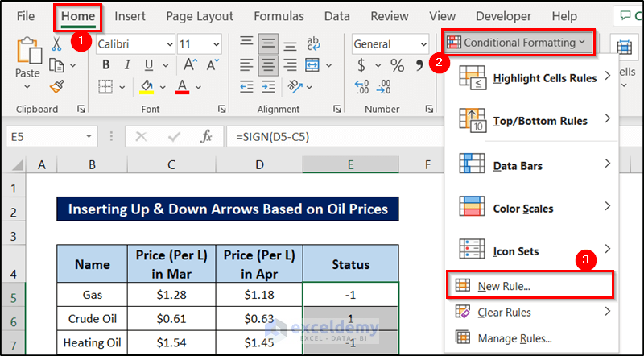The height and width of the screenshot is (356, 644).
Task: Decrease decimal places
Action: (384, 87)
